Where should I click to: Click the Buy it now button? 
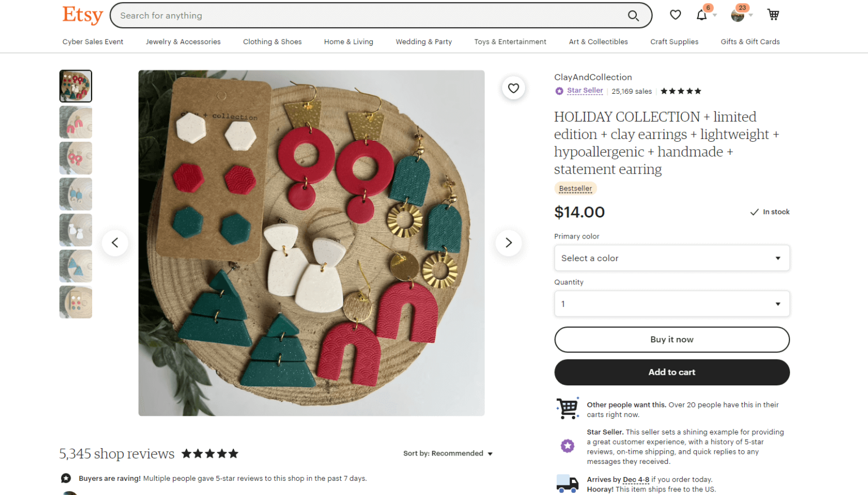click(671, 340)
